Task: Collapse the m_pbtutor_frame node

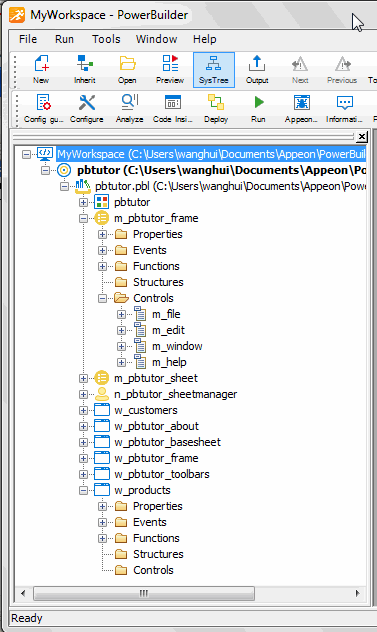Action: click(x=83, y=218)
